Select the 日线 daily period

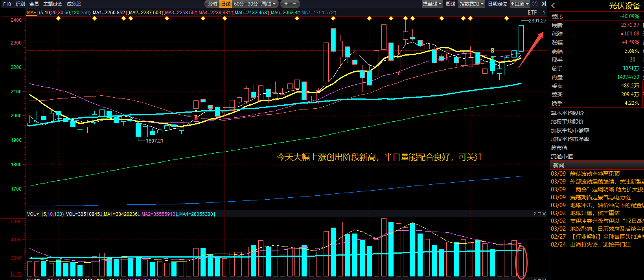[x=226, y=4]
